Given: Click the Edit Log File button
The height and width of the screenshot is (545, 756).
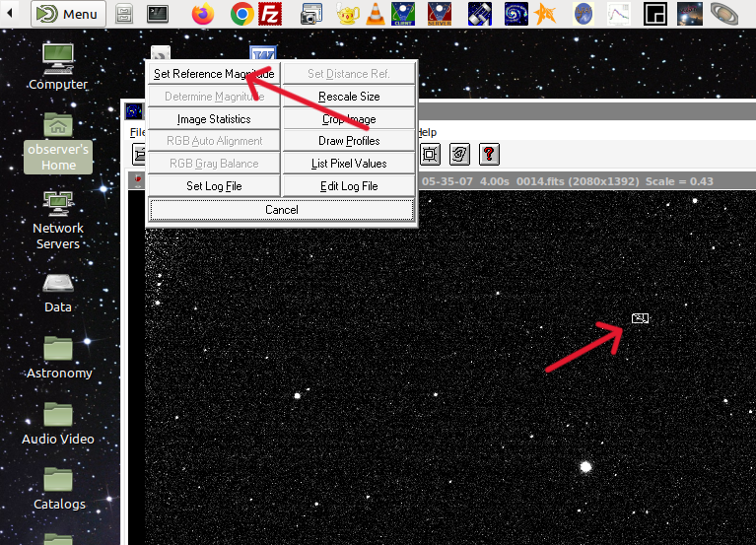Looking at the screenshot, I should pos(349,186).
